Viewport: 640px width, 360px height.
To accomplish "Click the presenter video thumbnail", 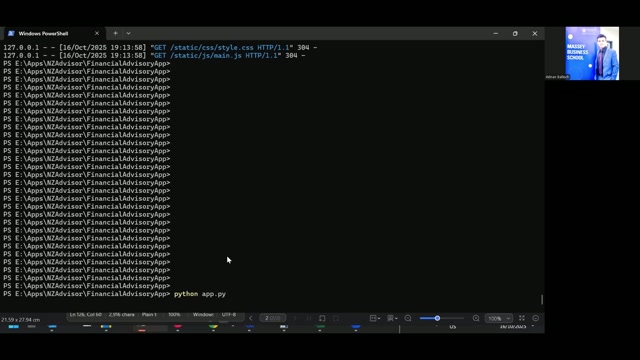I will coord(592,53).
